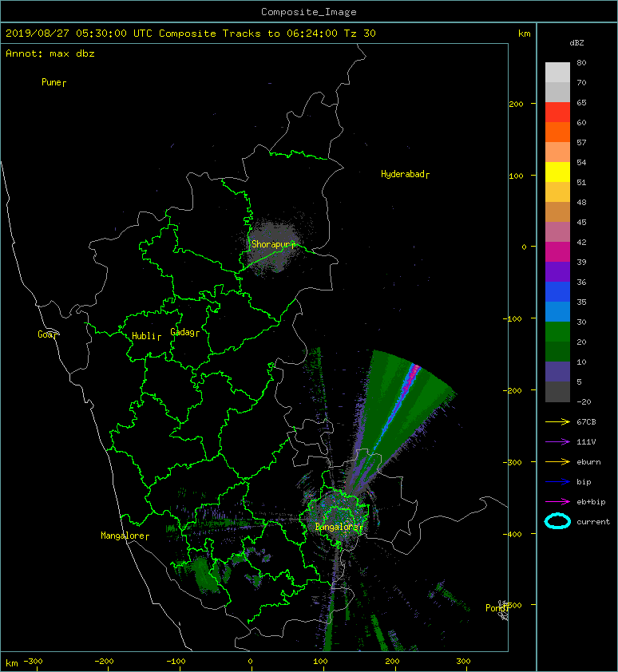Click the 111V purple arrow legend icon

click(x=557, y=442)
